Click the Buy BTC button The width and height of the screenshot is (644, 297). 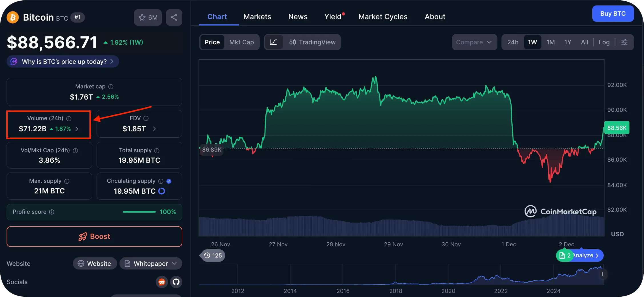pos(613,13)
